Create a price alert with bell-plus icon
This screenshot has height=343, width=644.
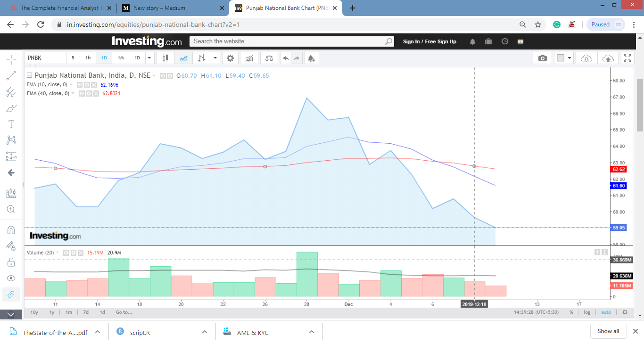(x=311, y=58)
